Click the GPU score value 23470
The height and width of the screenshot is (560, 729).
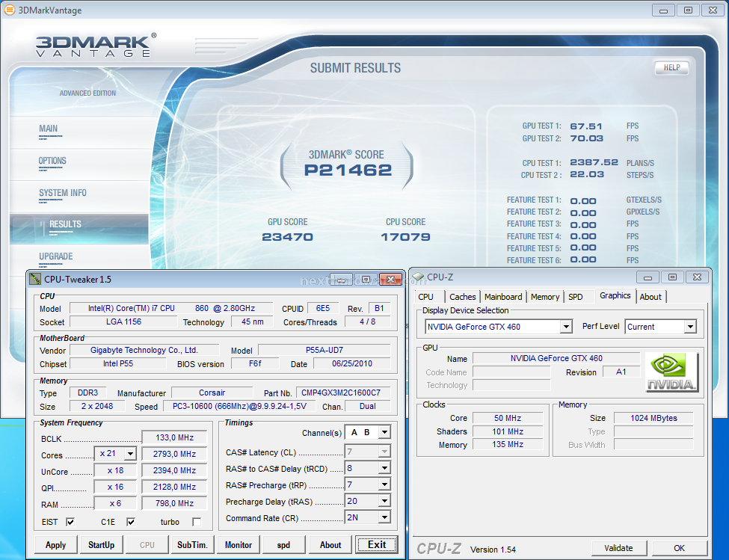(x=287, y=237)
